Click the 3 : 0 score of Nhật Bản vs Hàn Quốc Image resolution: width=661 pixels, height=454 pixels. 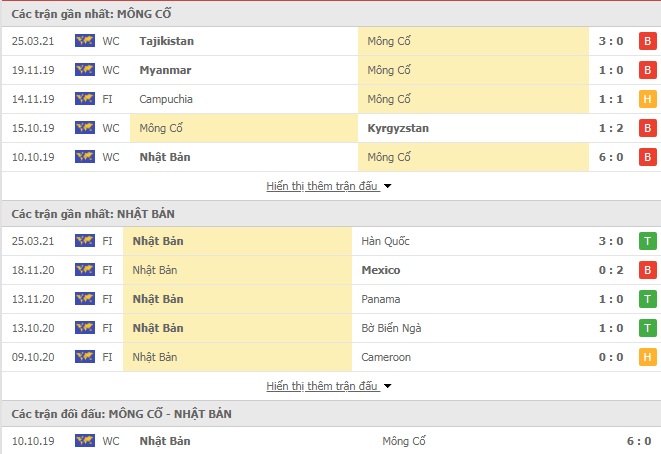tap(611, 241)
